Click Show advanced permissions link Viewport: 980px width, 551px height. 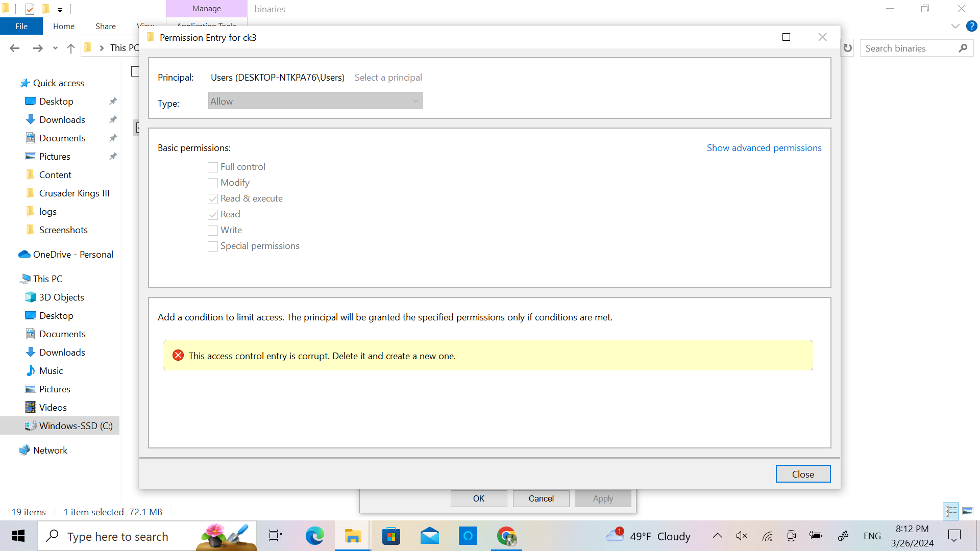pyautogui.click(x=764, y=147)
